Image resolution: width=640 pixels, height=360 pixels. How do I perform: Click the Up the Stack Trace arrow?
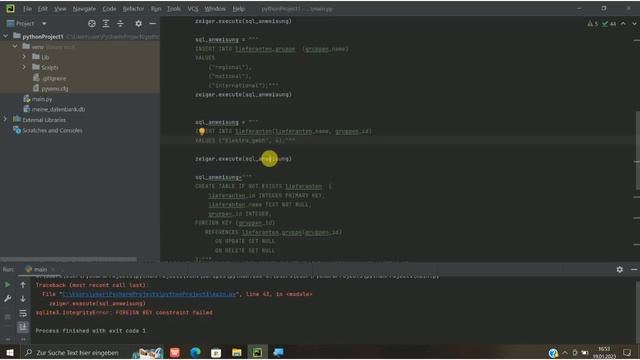(23, 284)
